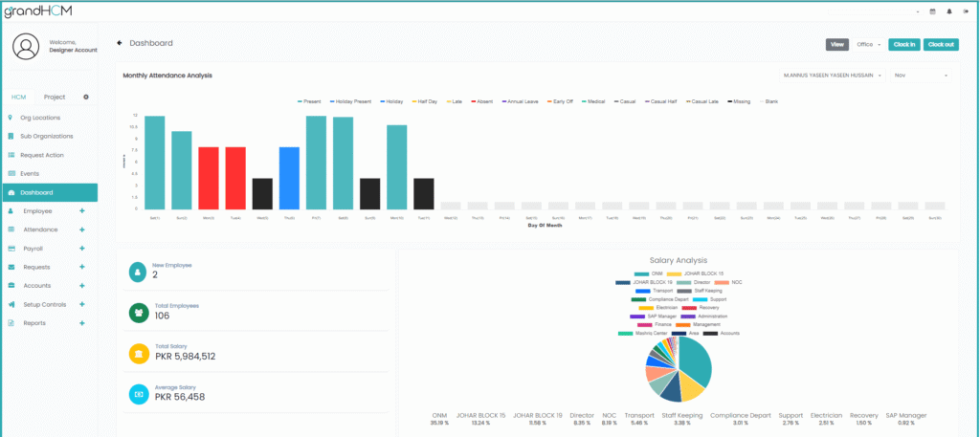Open Org Locations in sidebar
Viewport: 980px width, 437px height.
pyautogui.click(x=40, y=118)
